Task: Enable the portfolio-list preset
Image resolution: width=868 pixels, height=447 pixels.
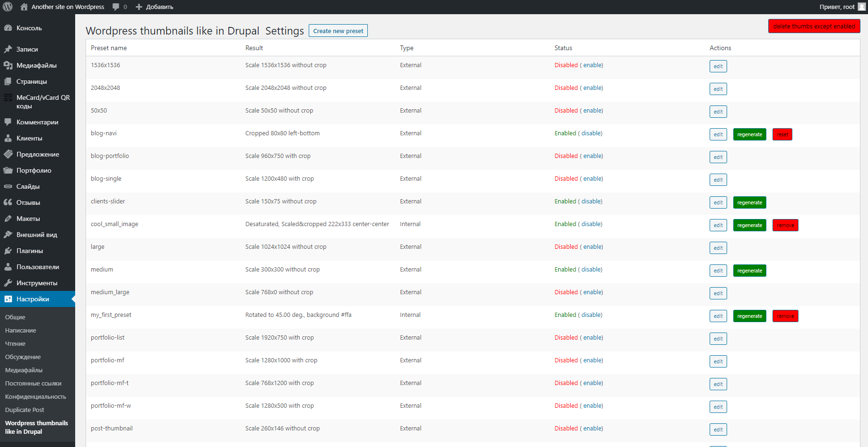Action: (x=593, y=338)
